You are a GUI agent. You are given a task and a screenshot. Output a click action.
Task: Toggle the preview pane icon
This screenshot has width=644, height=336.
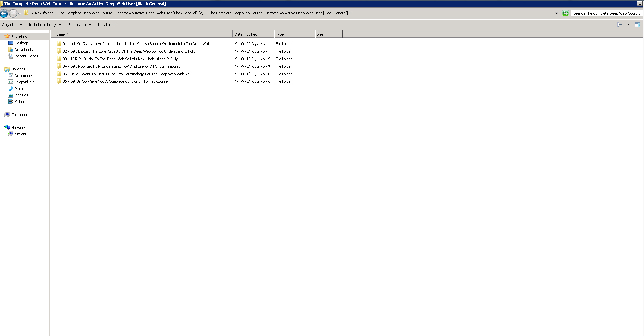click(x=637, y=25)
